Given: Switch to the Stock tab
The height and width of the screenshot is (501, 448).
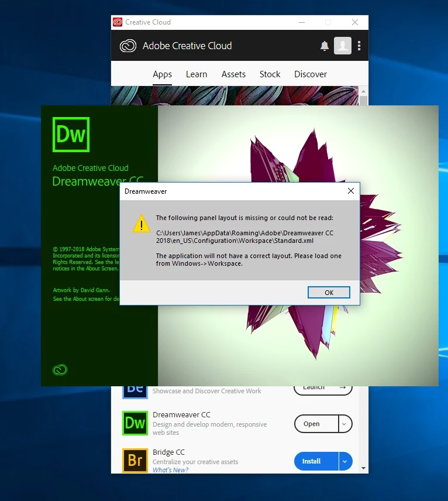Looking at the screenshot, I should click(270, 74).
